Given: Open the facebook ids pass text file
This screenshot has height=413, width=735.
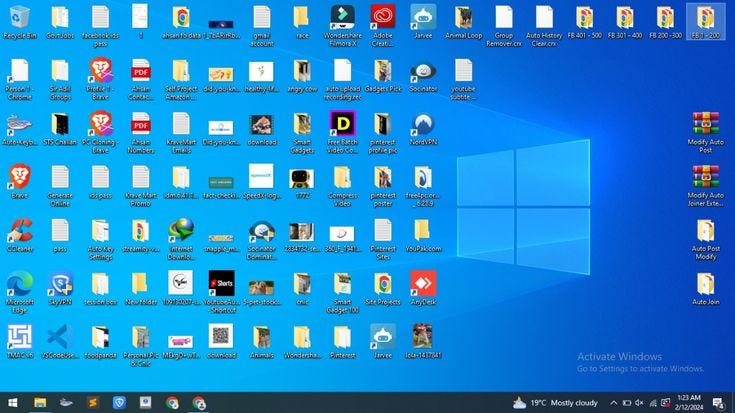Looking at the screenshot, I should coord(100,26).
